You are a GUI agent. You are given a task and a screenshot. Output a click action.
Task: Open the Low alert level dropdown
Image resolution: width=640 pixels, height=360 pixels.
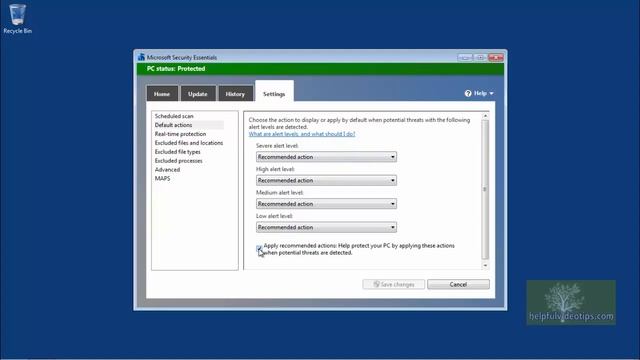coord(326,227)
